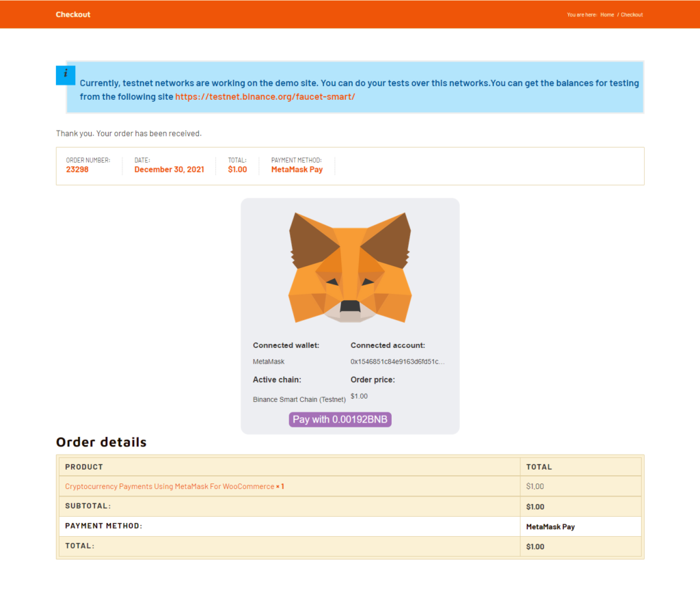Go to Home breadcrumb link

pos(607,15)
